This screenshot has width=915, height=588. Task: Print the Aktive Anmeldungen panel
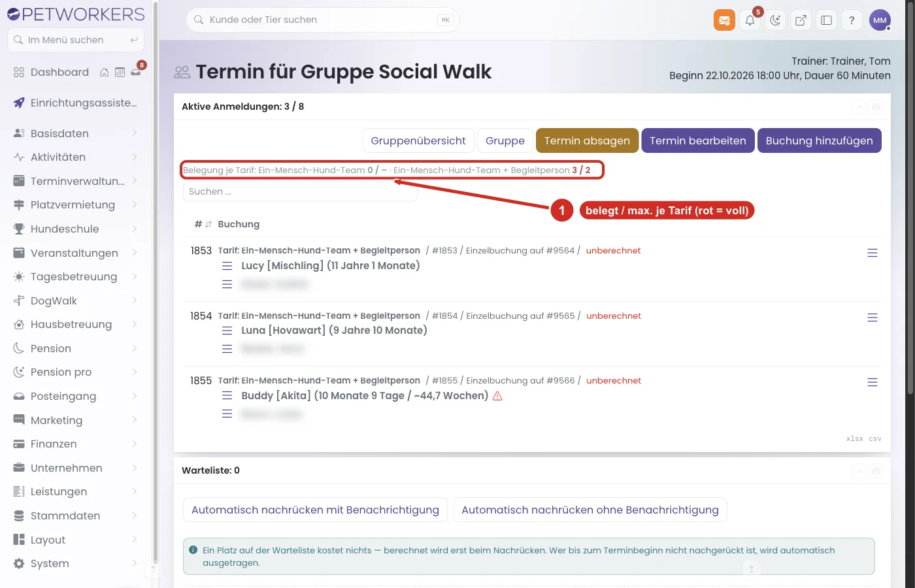(876, 107)
